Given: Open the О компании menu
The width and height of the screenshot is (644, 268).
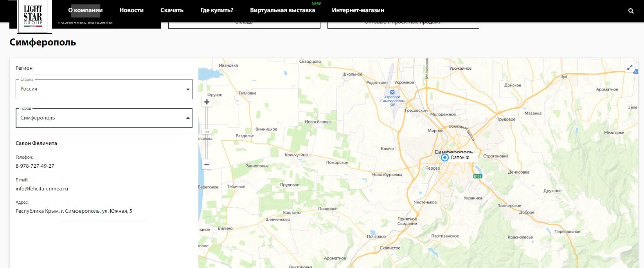Looking at the screenshot, I should click(x=85, y=10).
